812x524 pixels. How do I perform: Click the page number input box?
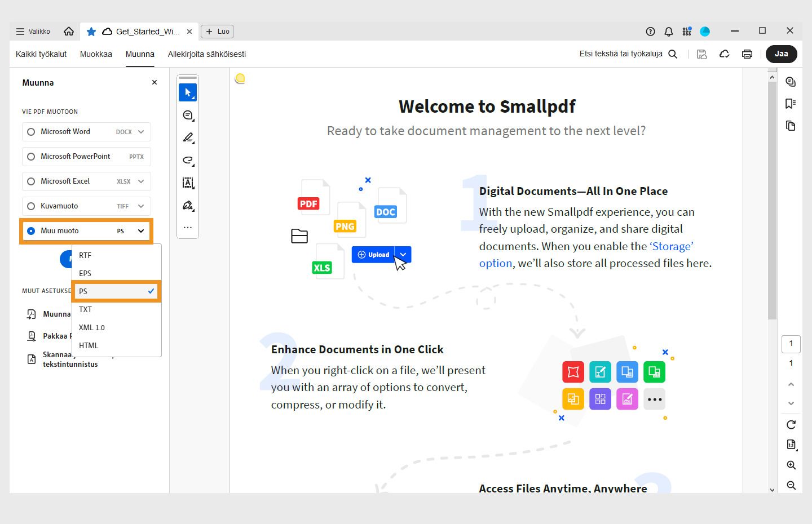click(x=791, y=344)
